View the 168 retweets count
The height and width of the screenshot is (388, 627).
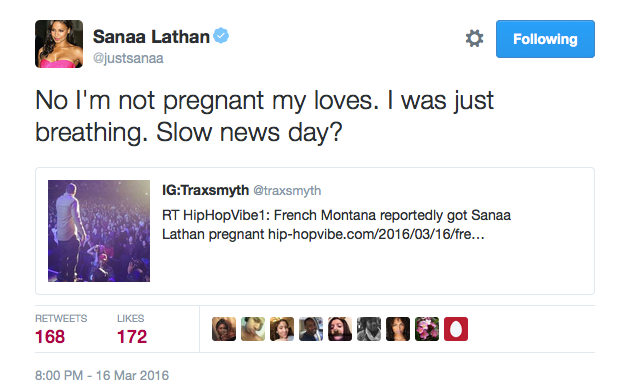pos(50,336)
